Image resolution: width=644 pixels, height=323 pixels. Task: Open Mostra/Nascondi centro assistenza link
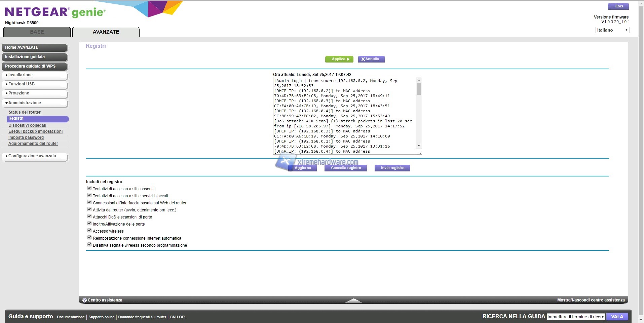(x=591, y=300)
